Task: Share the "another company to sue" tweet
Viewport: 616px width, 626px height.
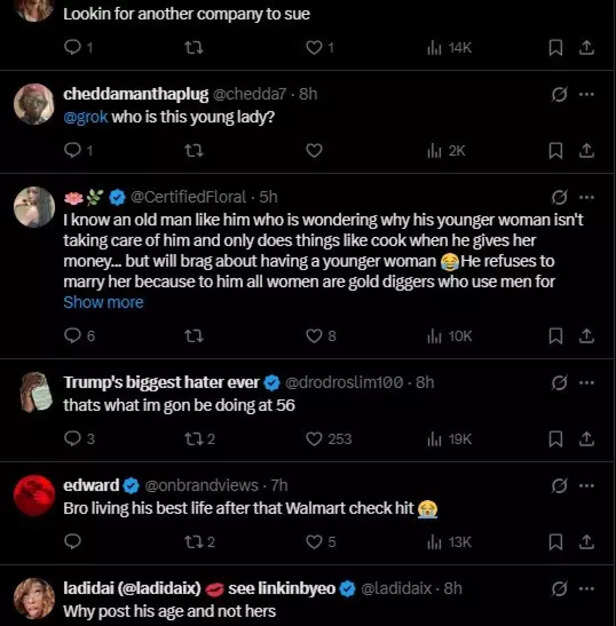Action: click(587, 47)
